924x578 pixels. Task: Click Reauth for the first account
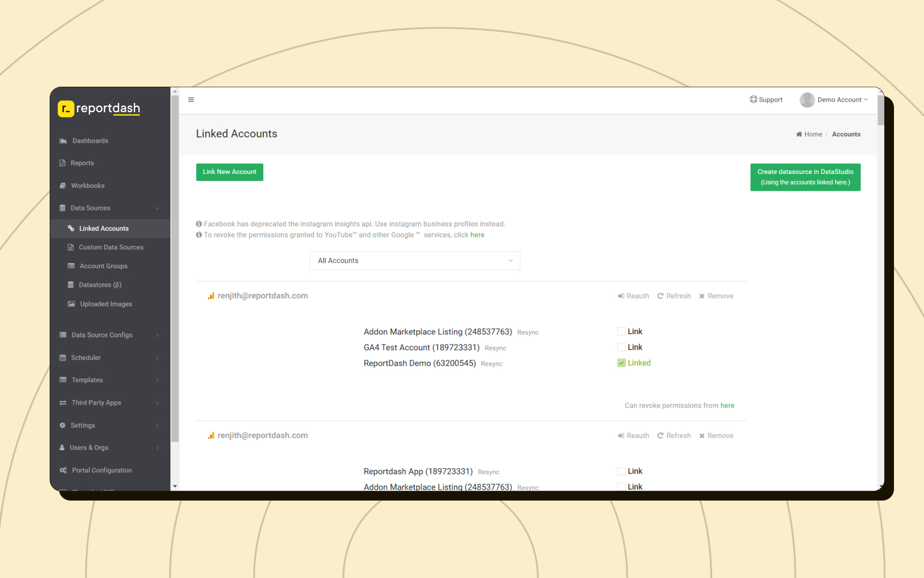(634, 296)
